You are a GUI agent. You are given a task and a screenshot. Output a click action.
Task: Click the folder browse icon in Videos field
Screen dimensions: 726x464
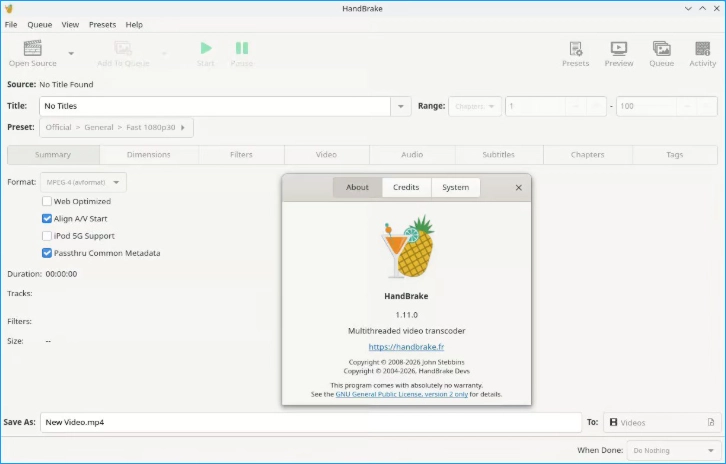(711, 422)
